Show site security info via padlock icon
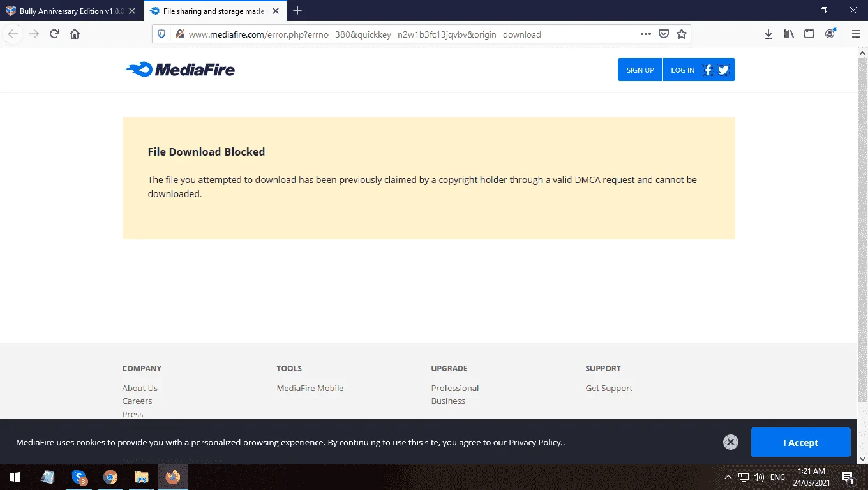 pyautogui.click(x=179, y=34)
